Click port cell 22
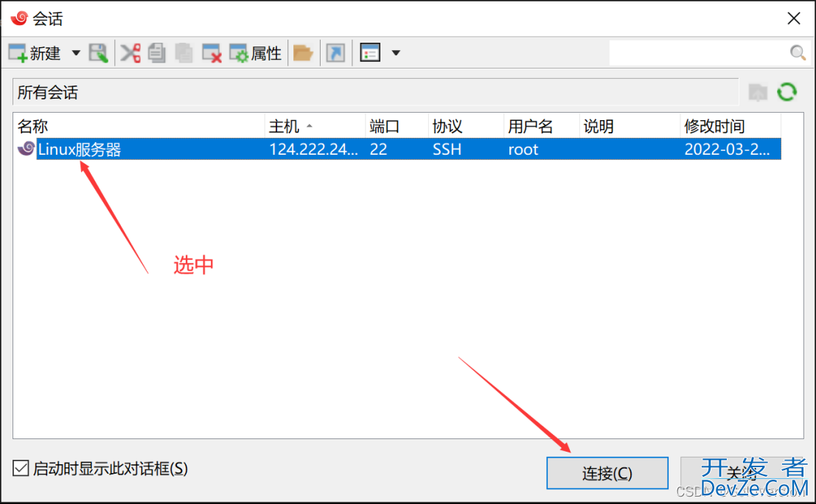The image size is (816, 504). pyautogui.click(x=378, y=150)
